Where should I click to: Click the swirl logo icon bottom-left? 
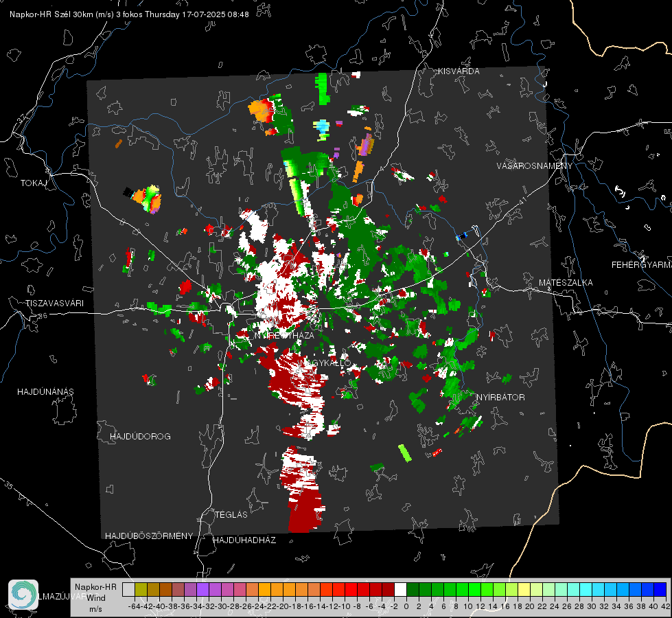pyautogui.click(x=23, y=595)
